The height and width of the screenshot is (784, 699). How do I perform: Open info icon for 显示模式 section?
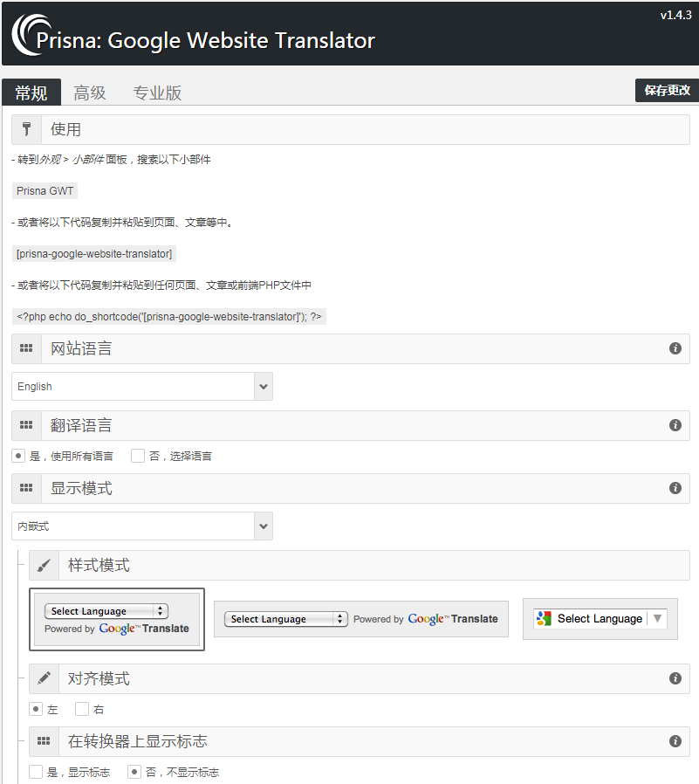tap(675, 488)
